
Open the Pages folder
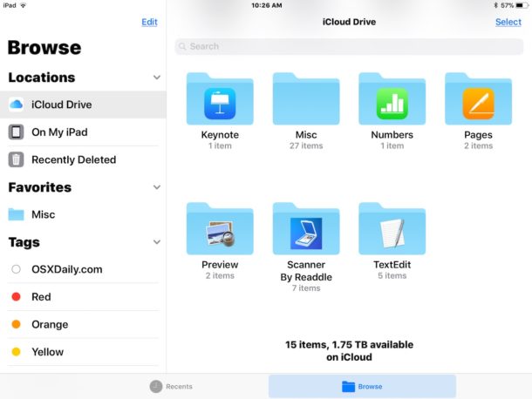(478, 98)
